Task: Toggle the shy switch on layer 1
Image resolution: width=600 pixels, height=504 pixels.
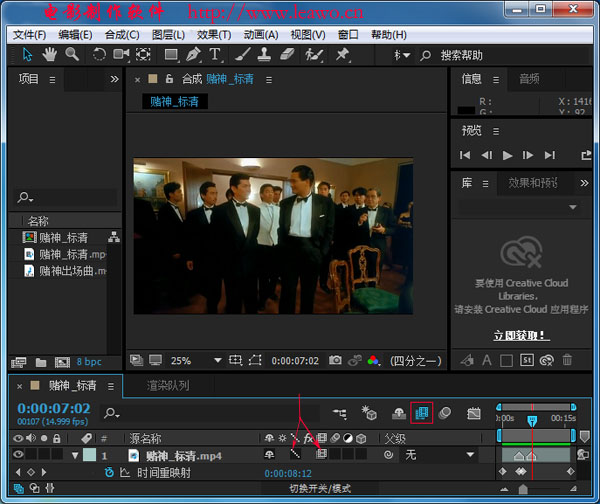Action: pos(269,455)
